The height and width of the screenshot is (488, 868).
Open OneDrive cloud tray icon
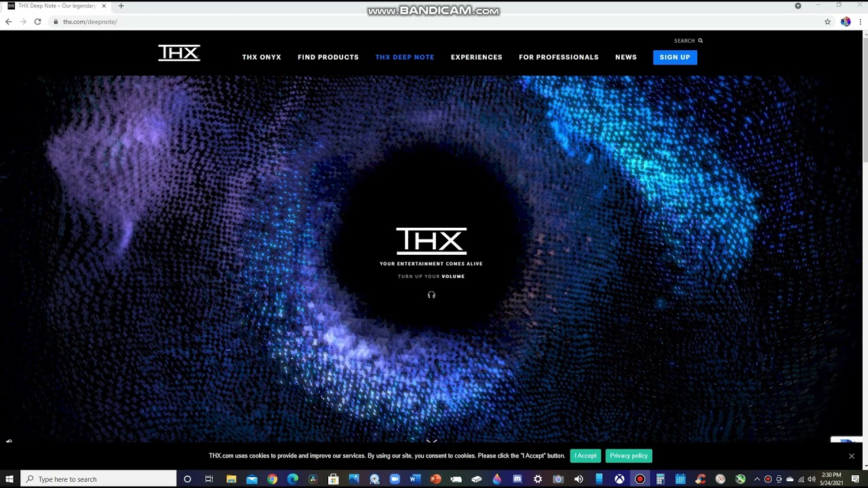pyautogui.click(x=789, y=479)
